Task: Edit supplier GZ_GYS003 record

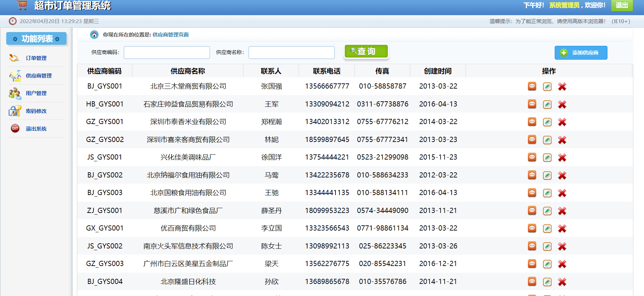Action: click(x=547, y=264)
